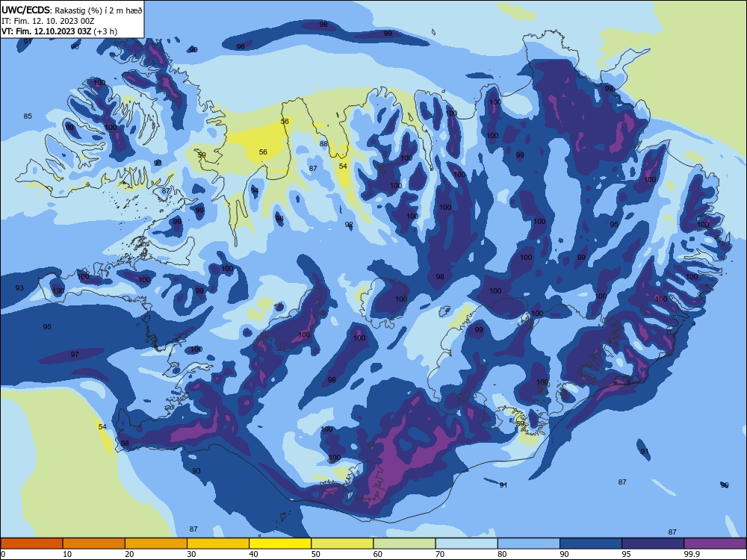
Task: Click the dark orange 0–10 legend swatch
Action: click(x=31, y=544)
